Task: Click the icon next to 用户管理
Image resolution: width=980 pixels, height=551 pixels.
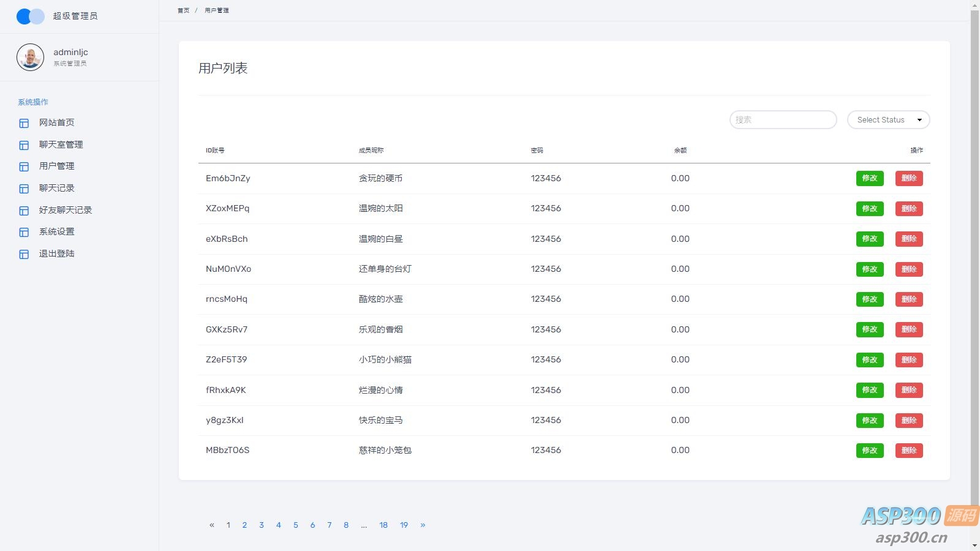Action: pyautogui.click(x=24, y=167)
